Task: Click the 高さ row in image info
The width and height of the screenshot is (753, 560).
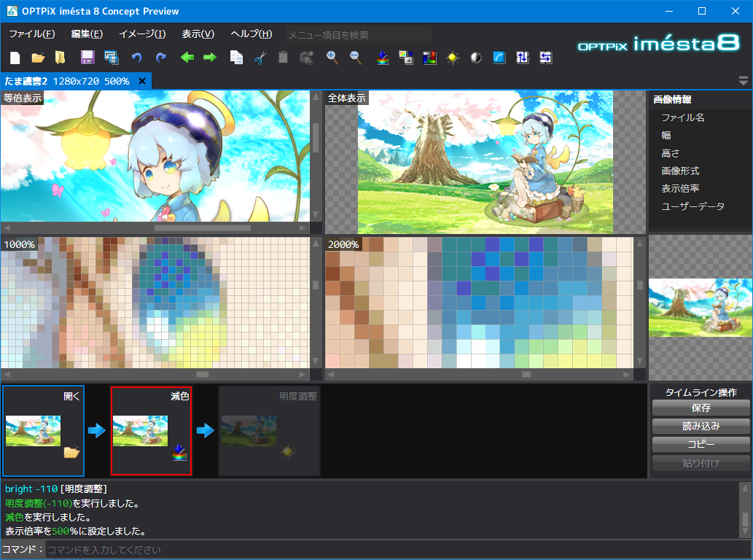Action: [671, 153]
